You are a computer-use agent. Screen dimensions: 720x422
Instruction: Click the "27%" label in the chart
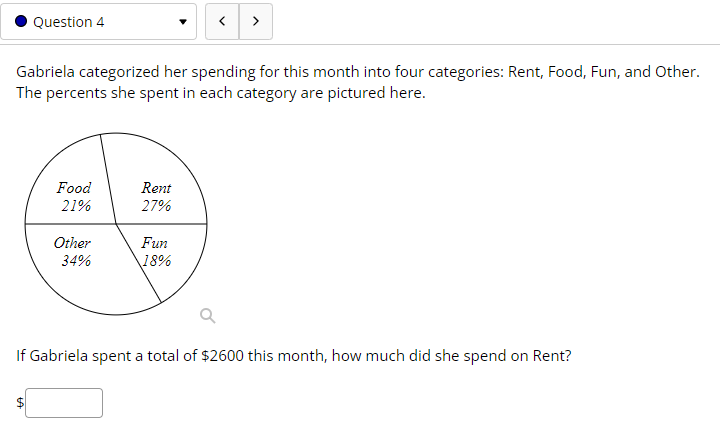(x=156, y=206)
